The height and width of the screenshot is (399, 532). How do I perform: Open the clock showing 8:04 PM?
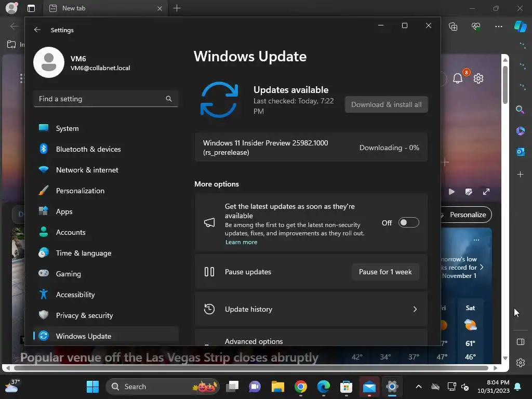pyautogui.click(x=494, y=387)
